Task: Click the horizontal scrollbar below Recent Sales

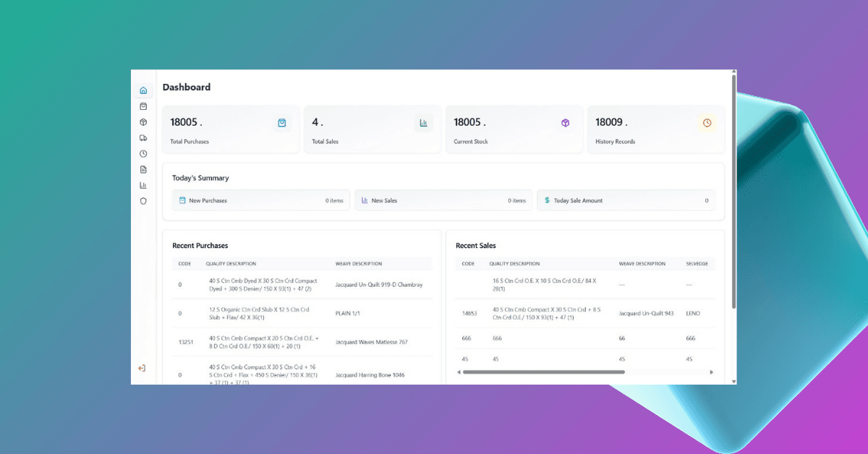Action: (541, 372)
